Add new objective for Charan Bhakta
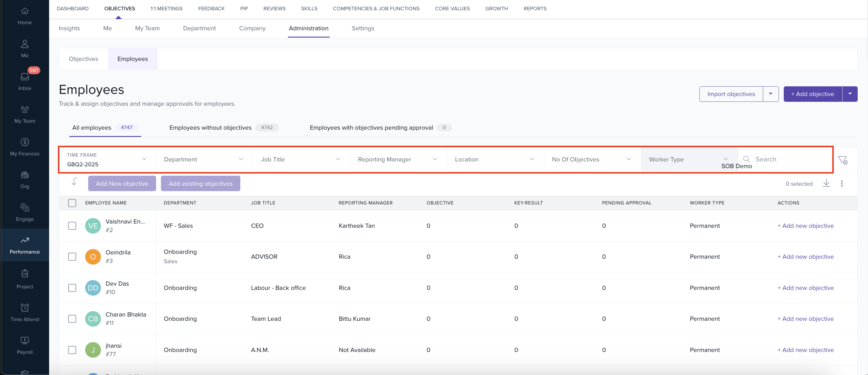 point(806,319)
